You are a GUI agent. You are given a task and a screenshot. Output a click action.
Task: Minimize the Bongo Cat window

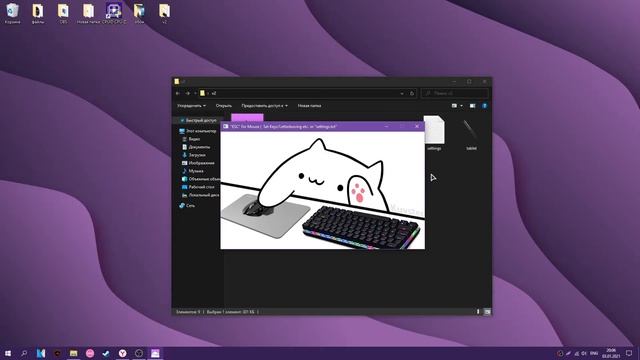click(x=387, y=127)
